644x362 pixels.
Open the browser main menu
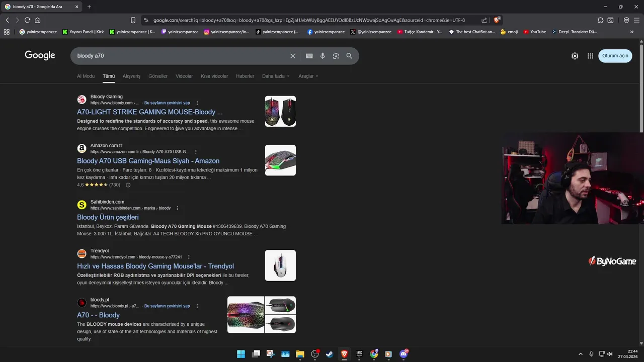pyautogui.click(x=636, y=20)
